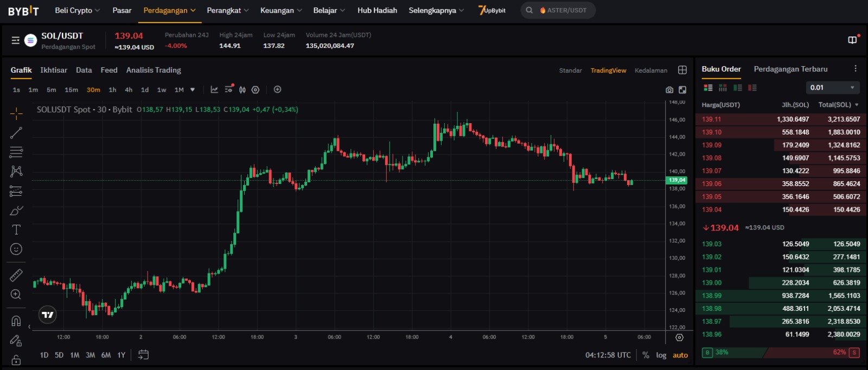Expand the Perangkat dropdown menu
Image resolution: width=868 pixels, height=370 pixels.
tap(228, 10)
